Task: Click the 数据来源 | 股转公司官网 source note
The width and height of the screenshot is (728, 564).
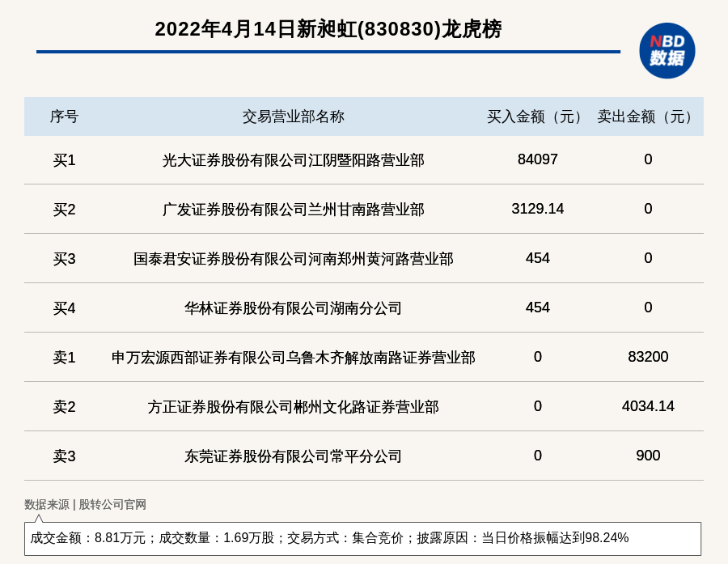Action: (86, 505)
